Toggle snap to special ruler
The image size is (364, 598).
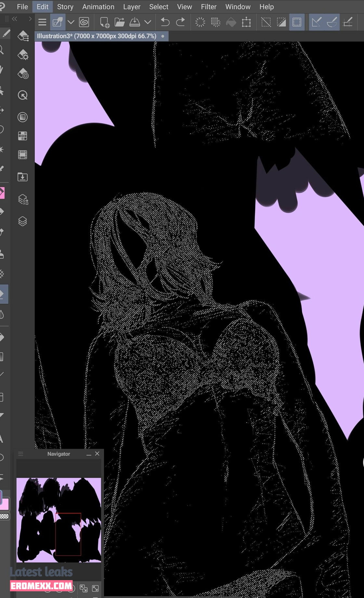[x=332, y=22]
